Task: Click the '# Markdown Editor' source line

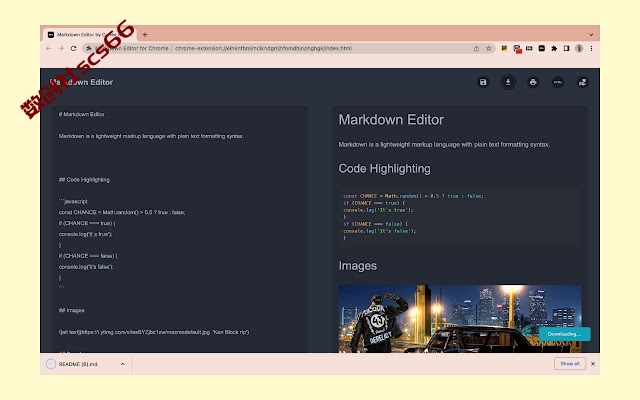Action: tap(82, 114)
